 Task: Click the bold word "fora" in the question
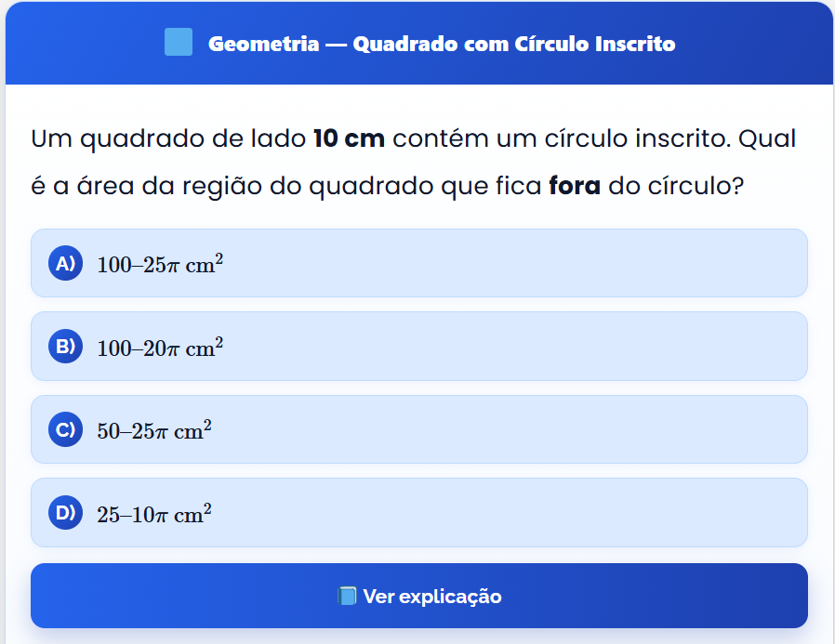(575, 185)
